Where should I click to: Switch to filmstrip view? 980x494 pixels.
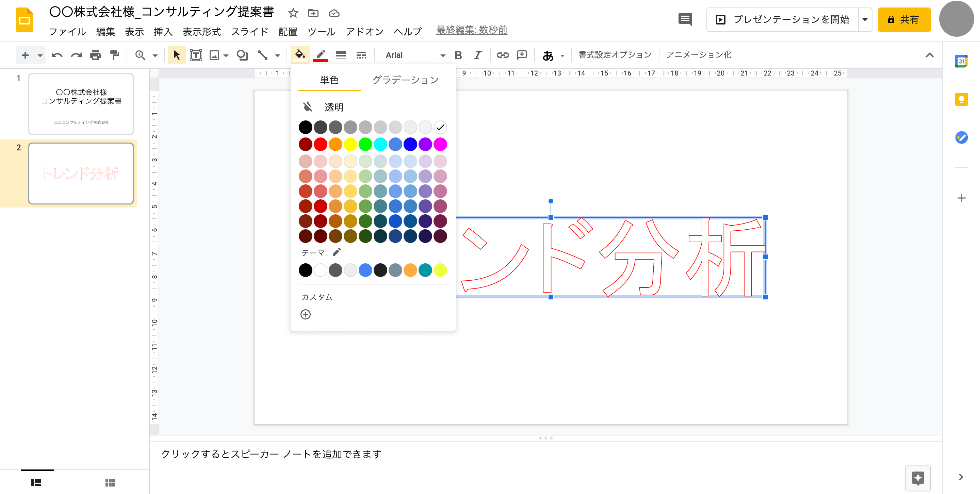pos(36,482)
